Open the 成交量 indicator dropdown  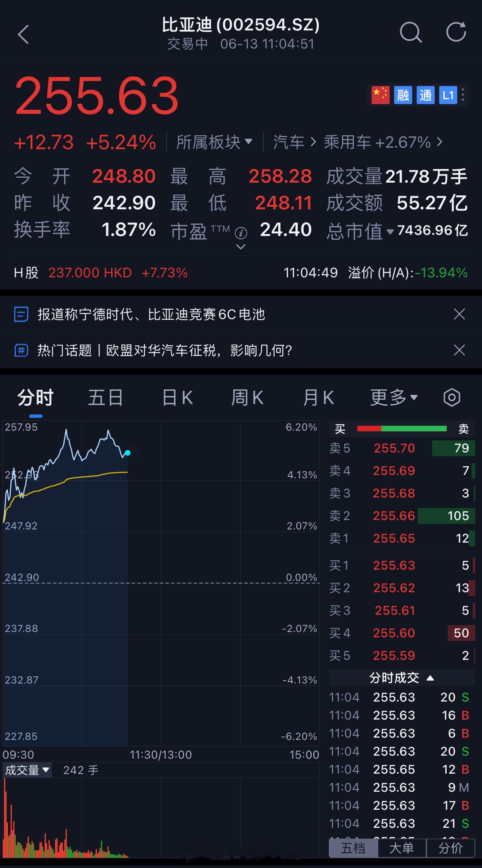click(x=27, y=770)
